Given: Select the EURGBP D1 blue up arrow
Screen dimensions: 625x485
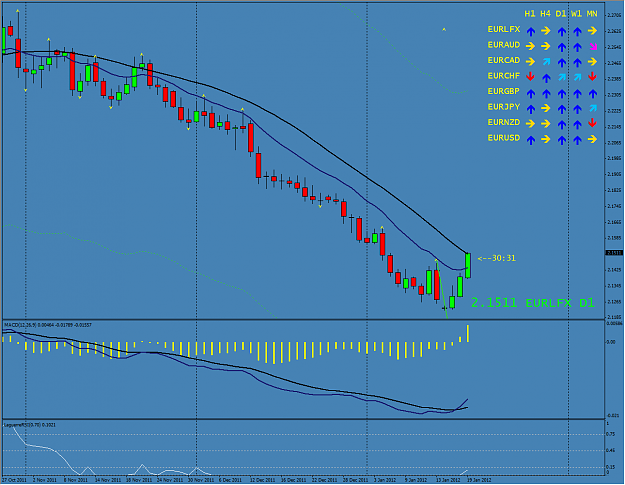Looking at the screenshot, I should pyautogui.click(x=561, y=93).
